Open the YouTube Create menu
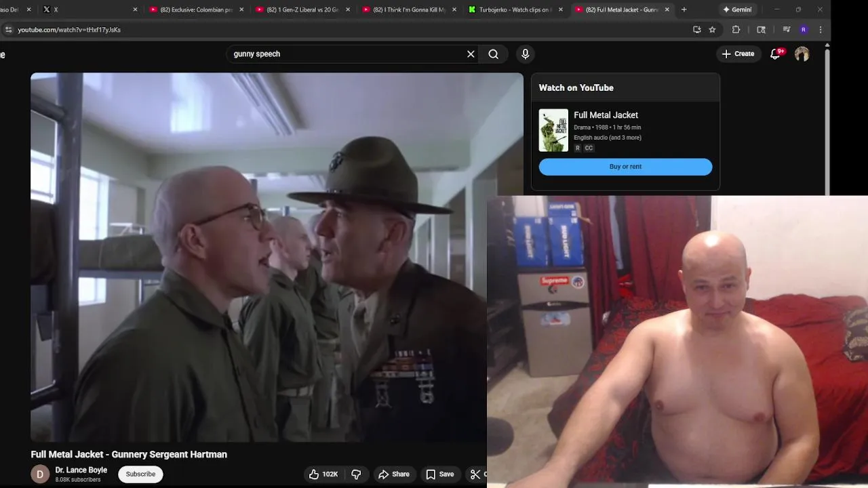The height and width of the screenshot is (488, 868). (x=738, y=54)
